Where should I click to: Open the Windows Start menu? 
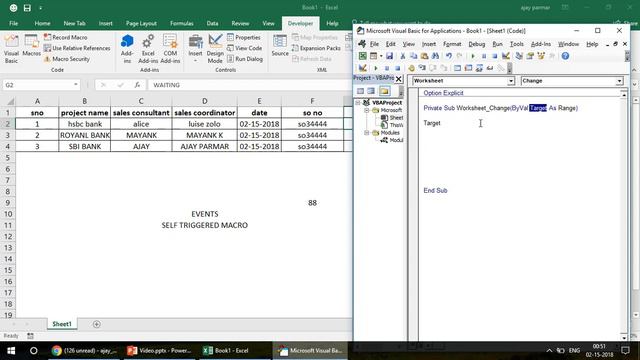click(x=11, y=351)
